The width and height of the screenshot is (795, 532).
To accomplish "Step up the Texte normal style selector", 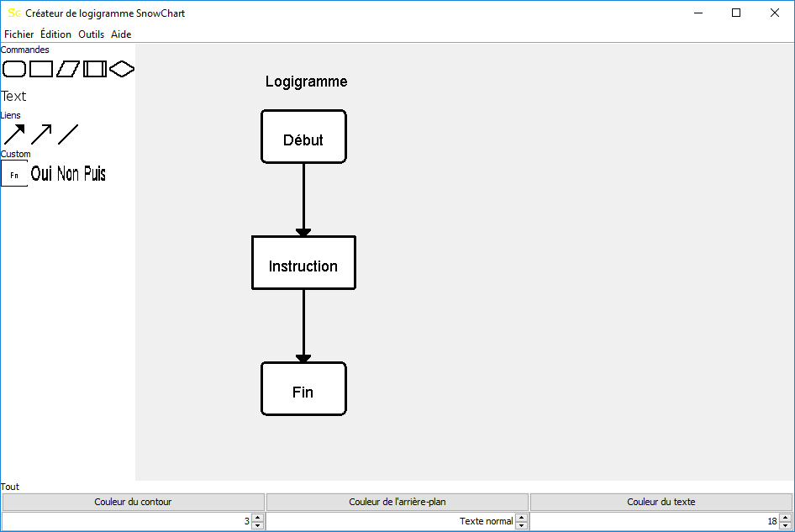I will point(522,517).
